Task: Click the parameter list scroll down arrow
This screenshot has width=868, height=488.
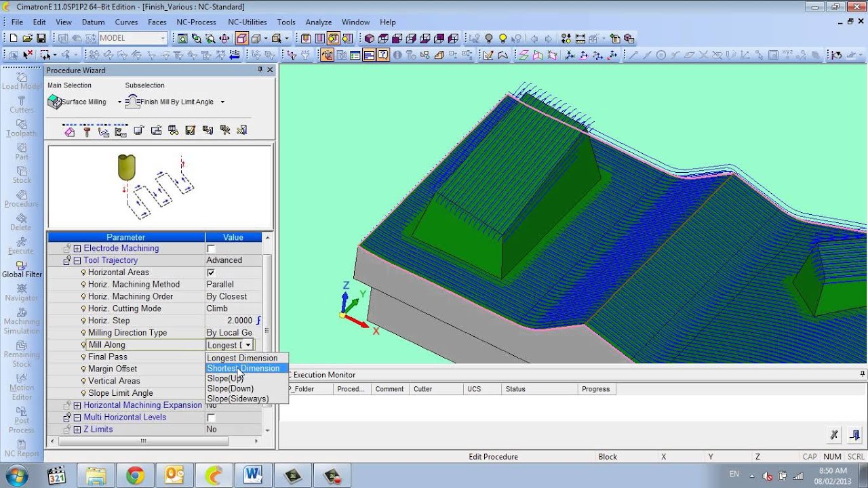Action: 267,430
